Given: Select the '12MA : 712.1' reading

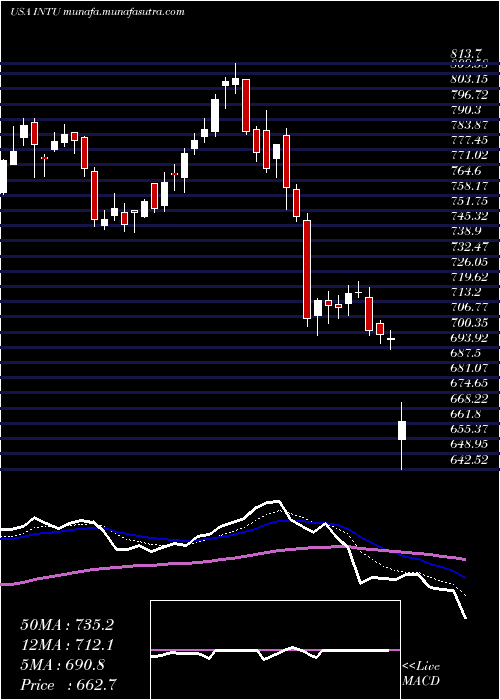Looking at the screenshot, I should (x=67, y=645).
